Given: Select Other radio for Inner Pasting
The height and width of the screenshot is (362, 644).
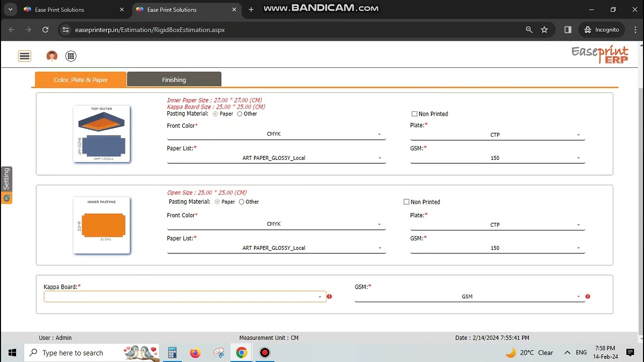Looking at the screenshot, I should click(242, 202).
